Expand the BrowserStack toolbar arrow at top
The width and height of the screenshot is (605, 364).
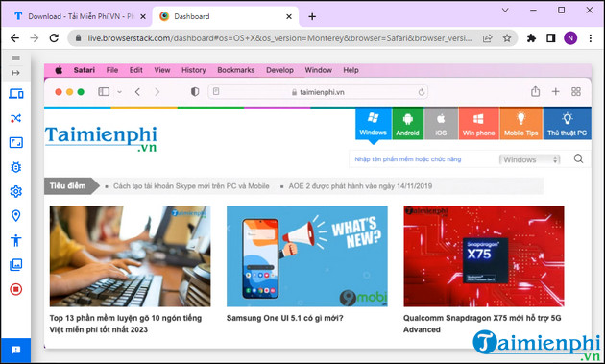click(x=15, y=73)
